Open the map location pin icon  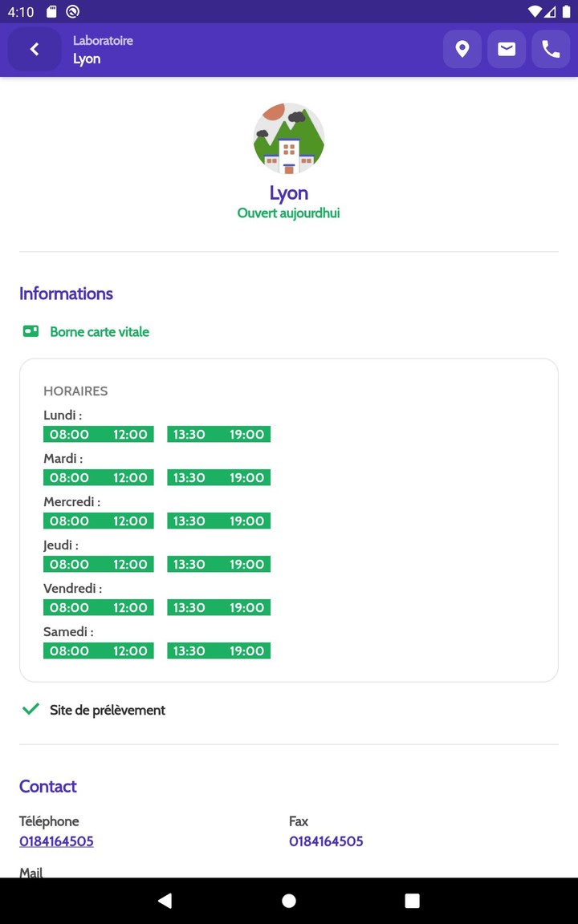click(x=462, y=50)
